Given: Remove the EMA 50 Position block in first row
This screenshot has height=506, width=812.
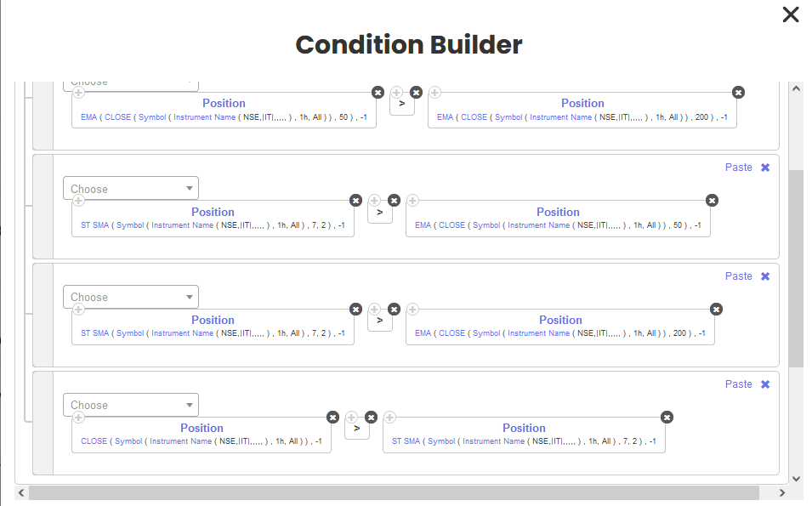Looking at the screenshot, I should click(x=378, y=92).
